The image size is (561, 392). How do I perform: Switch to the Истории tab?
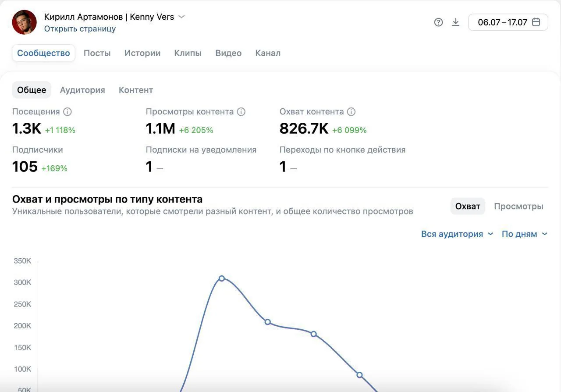pyautogui.click(x=142, y=53)
